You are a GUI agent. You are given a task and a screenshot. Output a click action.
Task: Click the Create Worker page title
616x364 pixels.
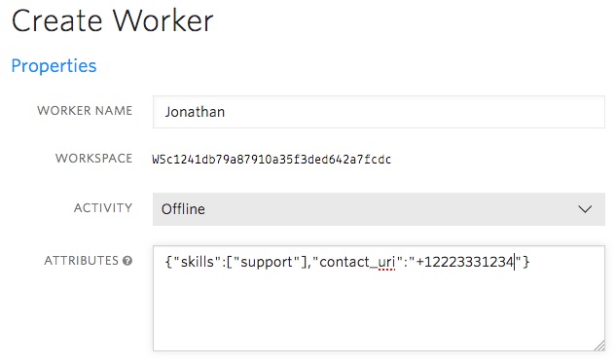[112, 20]
